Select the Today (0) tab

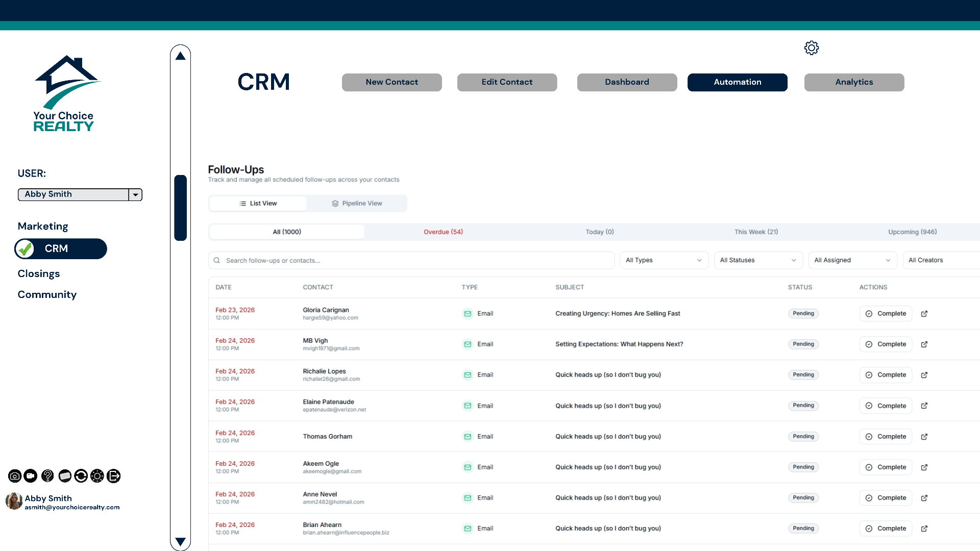(600, 232)
